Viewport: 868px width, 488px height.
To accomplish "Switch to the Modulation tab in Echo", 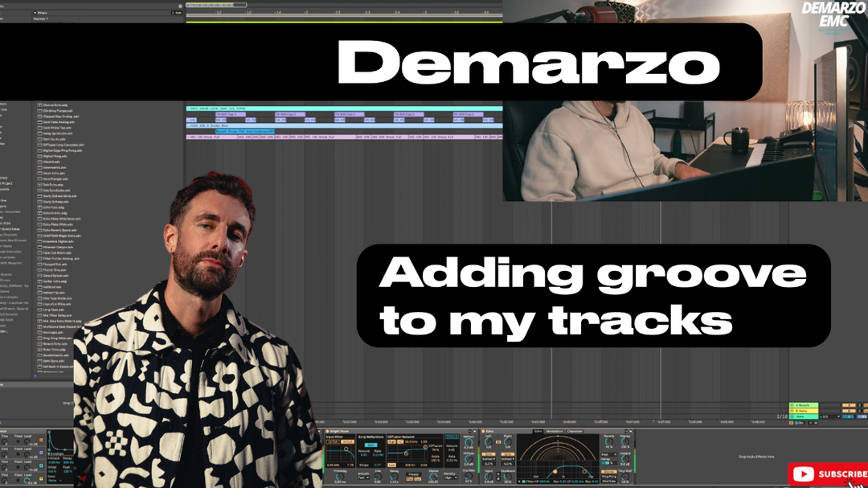I will pyautogui.click(x=555, y=432).
